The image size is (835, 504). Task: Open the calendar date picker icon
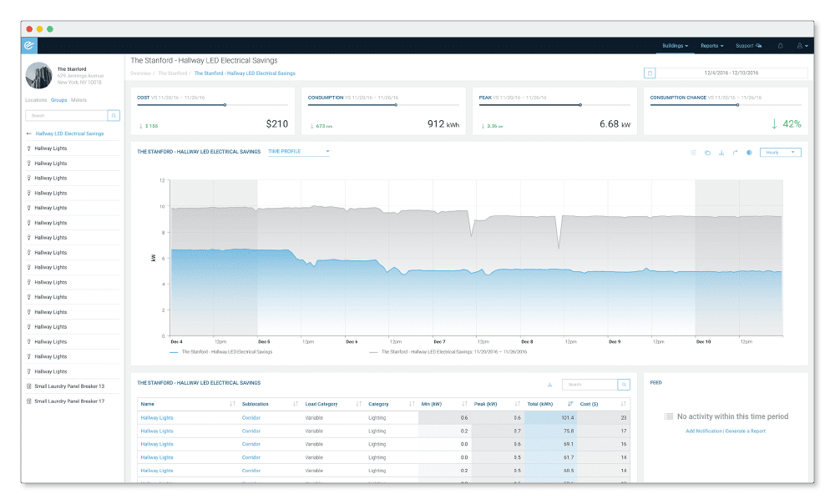(x=650, y=73)
